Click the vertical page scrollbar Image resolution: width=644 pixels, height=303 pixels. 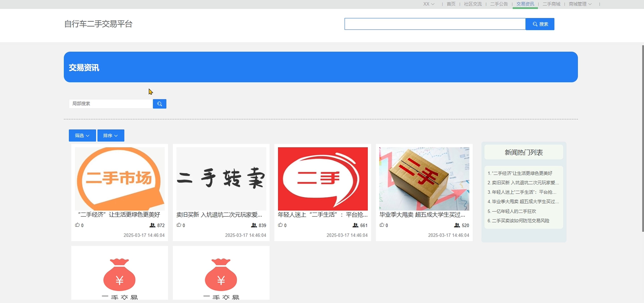[x=643, y=138]
